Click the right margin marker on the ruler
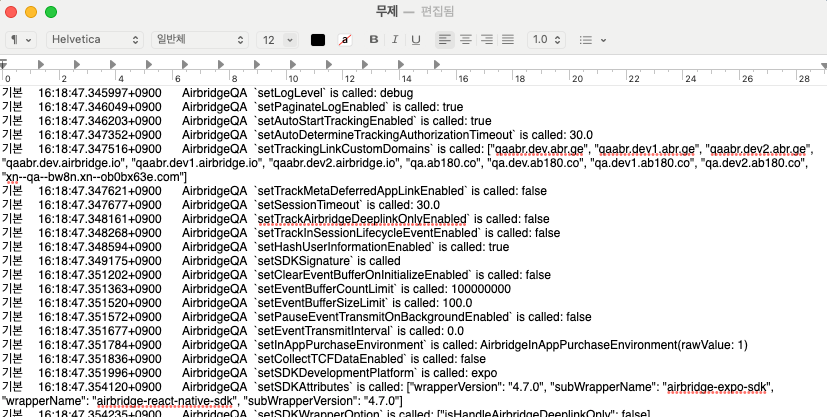This screenshot has height=417, width=827. 824,66
